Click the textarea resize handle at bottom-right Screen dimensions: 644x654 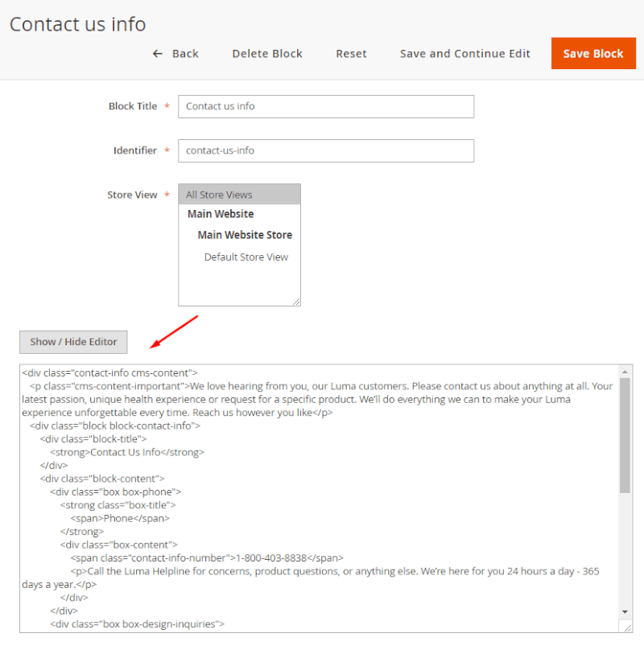pyautogui.click(x=626, y=629)
